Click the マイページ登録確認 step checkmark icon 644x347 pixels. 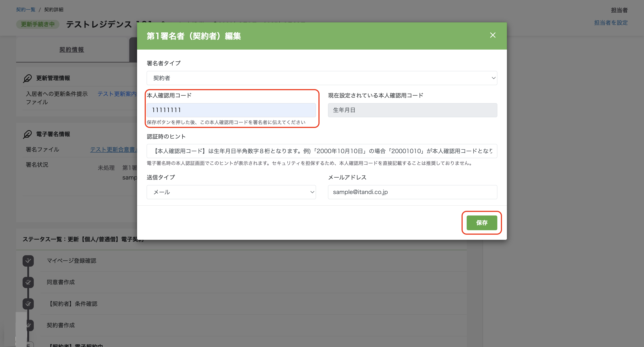pyautogui.click(x=28, y=261)
